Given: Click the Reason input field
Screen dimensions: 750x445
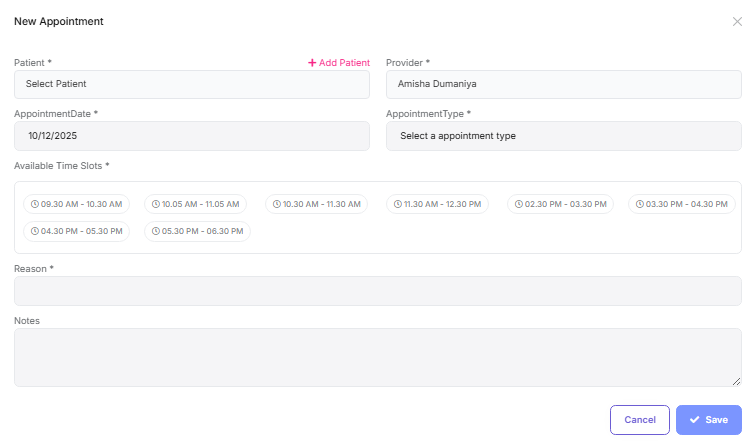Looking at the screenshot, I should [377, 291].
